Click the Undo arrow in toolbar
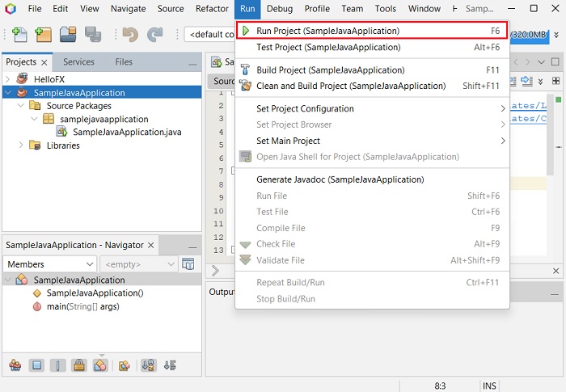566x392 pixels. point(129,34)
